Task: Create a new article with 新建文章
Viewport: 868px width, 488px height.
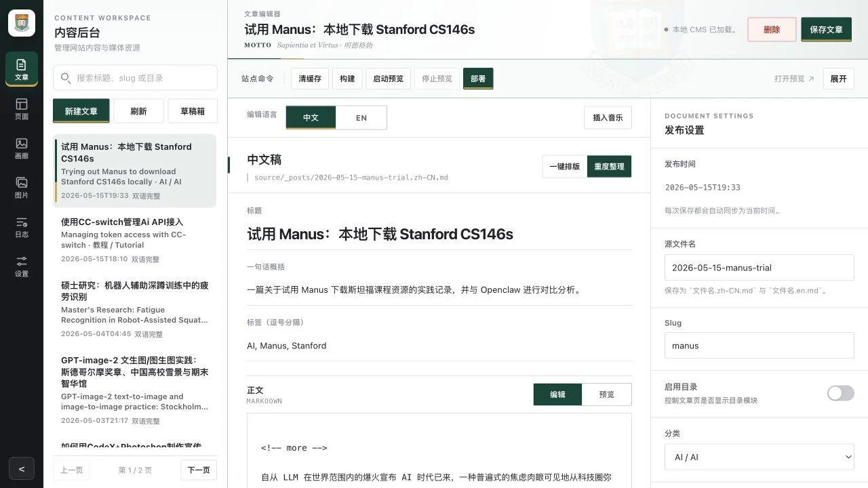Action: pyautogui.click(x=81, y=111)
